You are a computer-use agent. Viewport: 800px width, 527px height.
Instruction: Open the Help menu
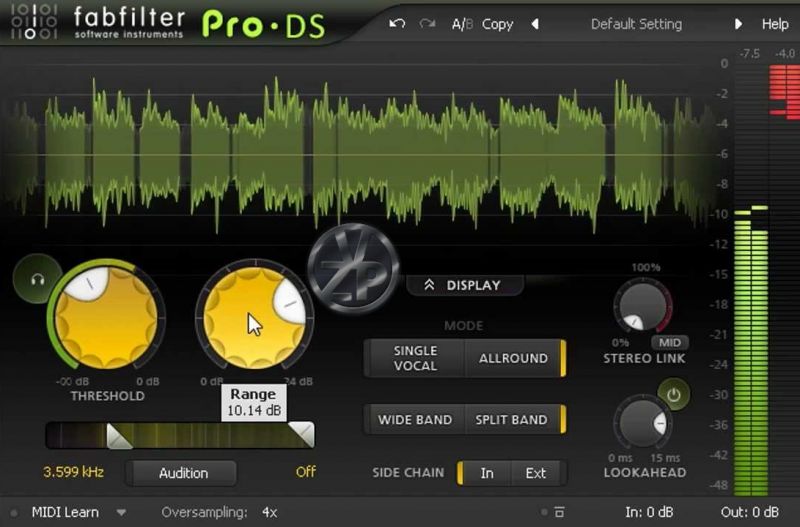tap(774, 24)
